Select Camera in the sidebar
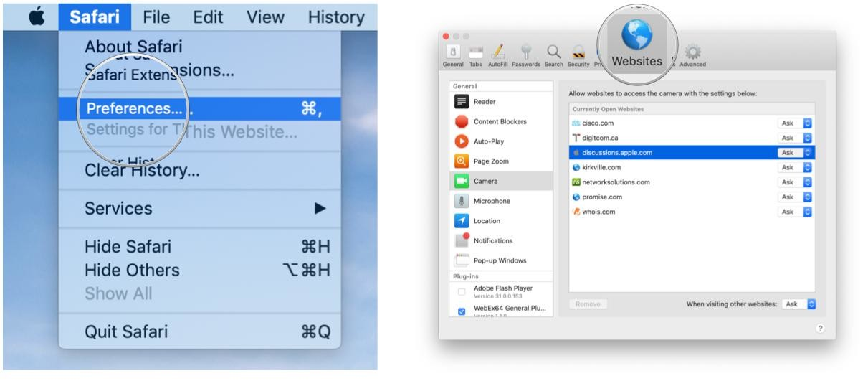 pyautogui.click(x=502, y=181)
